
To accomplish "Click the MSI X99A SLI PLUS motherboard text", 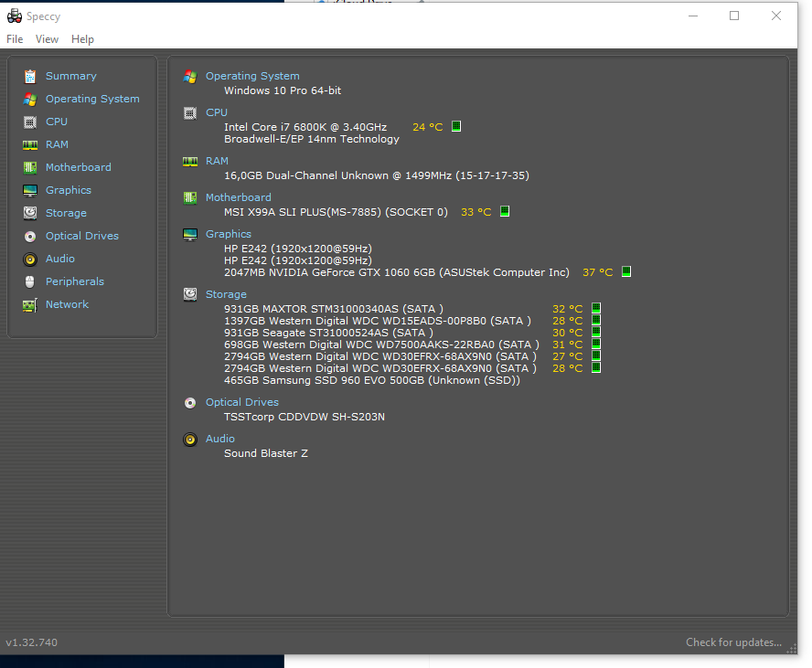I will click(336, 212).
